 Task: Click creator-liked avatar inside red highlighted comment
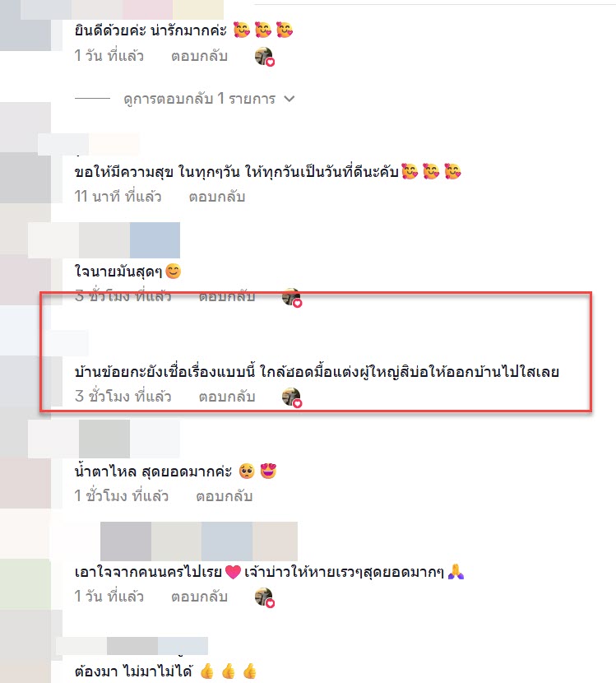click(292, 397)
